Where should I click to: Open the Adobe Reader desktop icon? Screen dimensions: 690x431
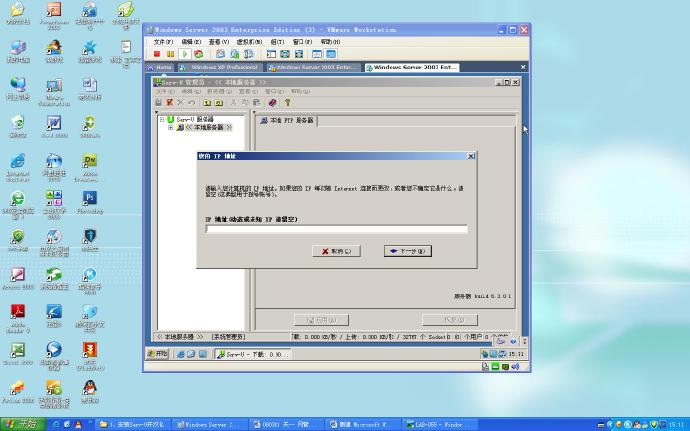tap(18, 318)
